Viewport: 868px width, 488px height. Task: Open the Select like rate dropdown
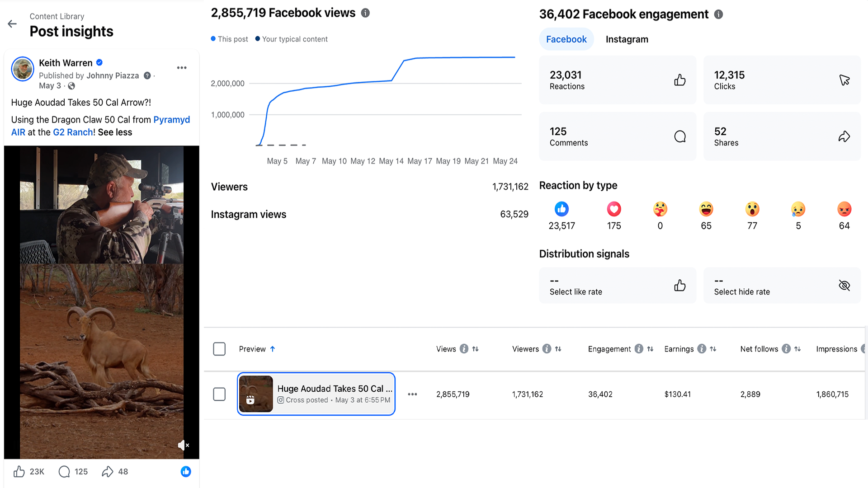(618, 286)
